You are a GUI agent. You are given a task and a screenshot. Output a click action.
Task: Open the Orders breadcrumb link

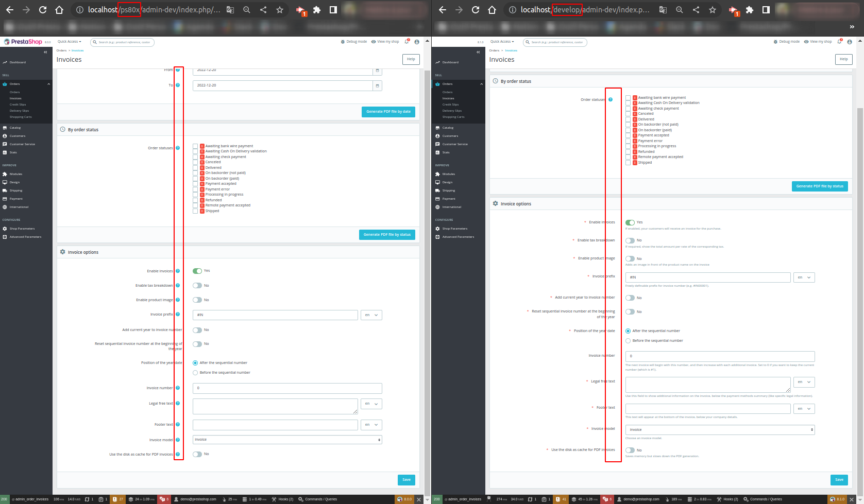coord(61,50)
